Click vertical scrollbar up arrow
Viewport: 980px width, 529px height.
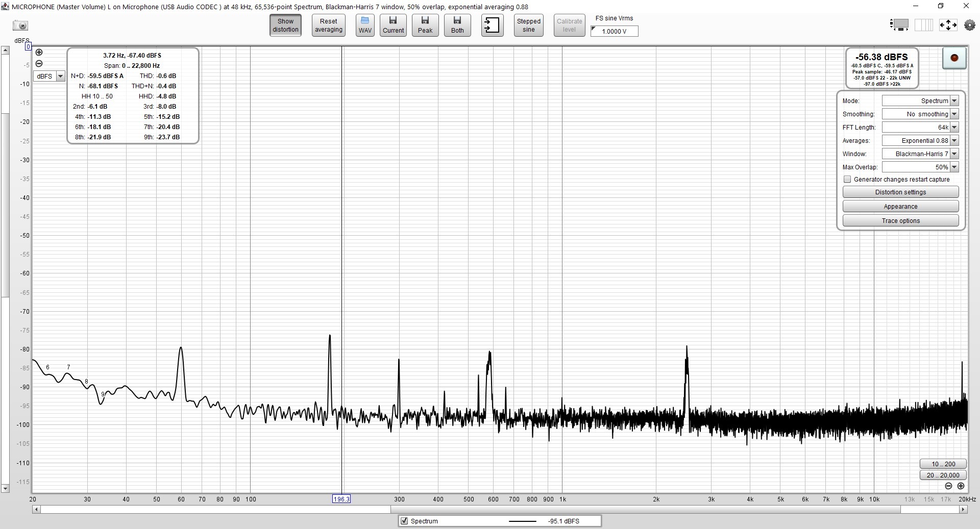5,50
